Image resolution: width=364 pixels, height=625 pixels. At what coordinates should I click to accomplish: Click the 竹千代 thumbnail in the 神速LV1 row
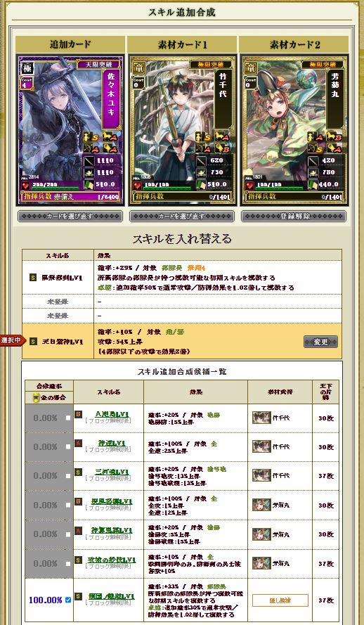(261, 446)
